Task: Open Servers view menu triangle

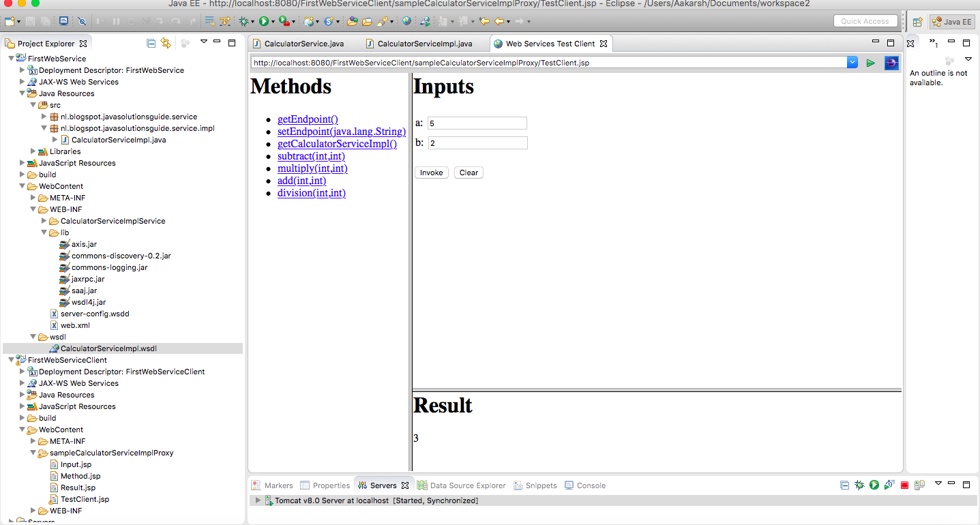Action: 938,483
